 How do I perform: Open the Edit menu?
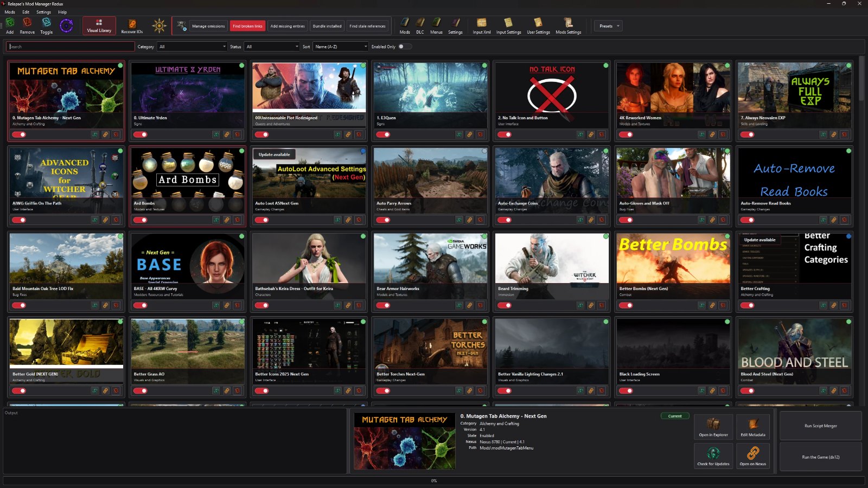coord(25,12)
